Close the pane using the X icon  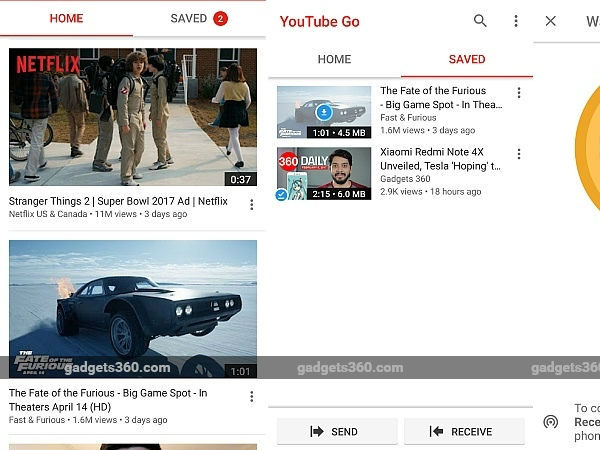(550, 21)
